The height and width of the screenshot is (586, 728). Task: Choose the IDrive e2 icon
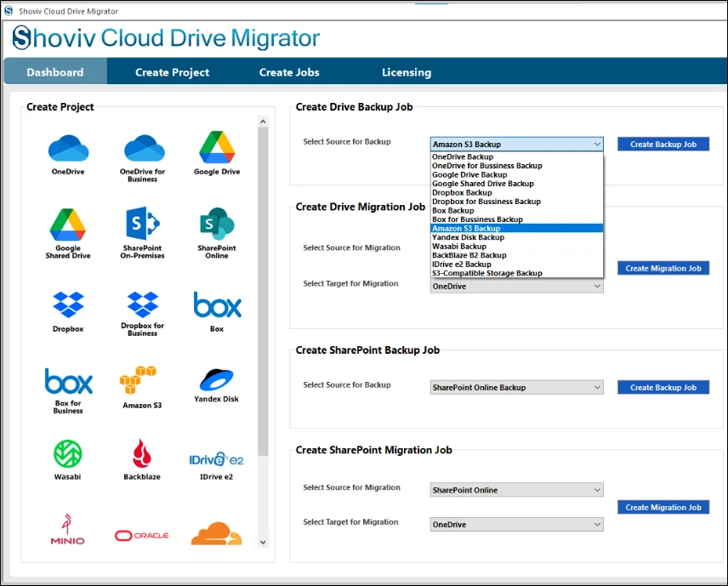[216, 459]
